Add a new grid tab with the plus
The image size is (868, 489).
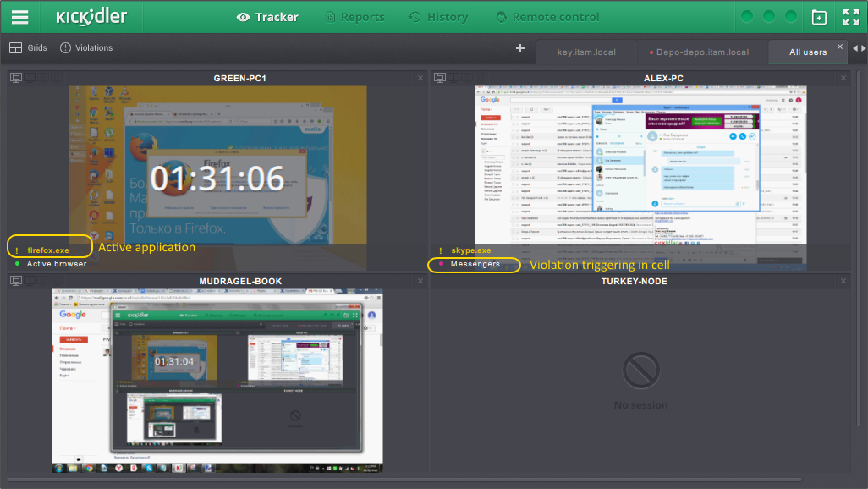pyautogui.click(x=519, y=48)
